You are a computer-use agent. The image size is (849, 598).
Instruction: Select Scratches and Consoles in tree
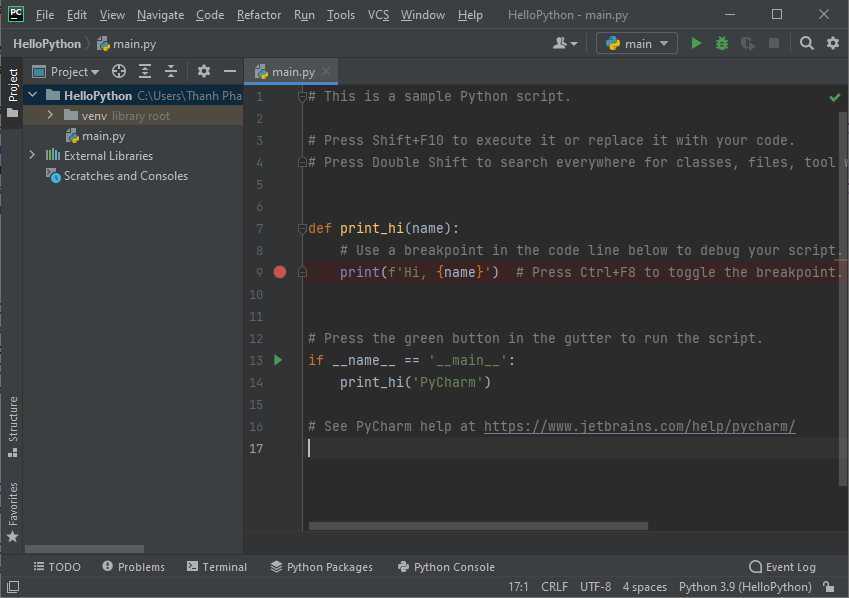[117, 176]
